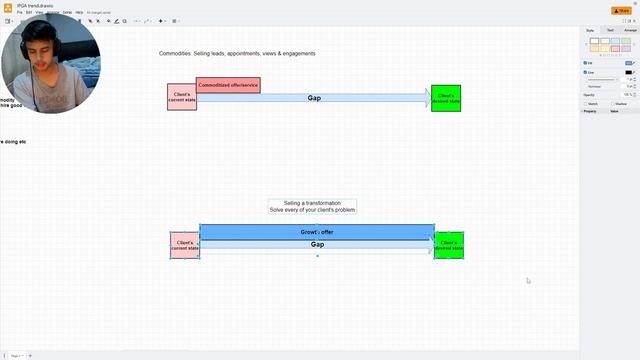
Task: Click the Fill Color bucket toolbar icon
Action: pyautogui.click(x=109, y=21)
